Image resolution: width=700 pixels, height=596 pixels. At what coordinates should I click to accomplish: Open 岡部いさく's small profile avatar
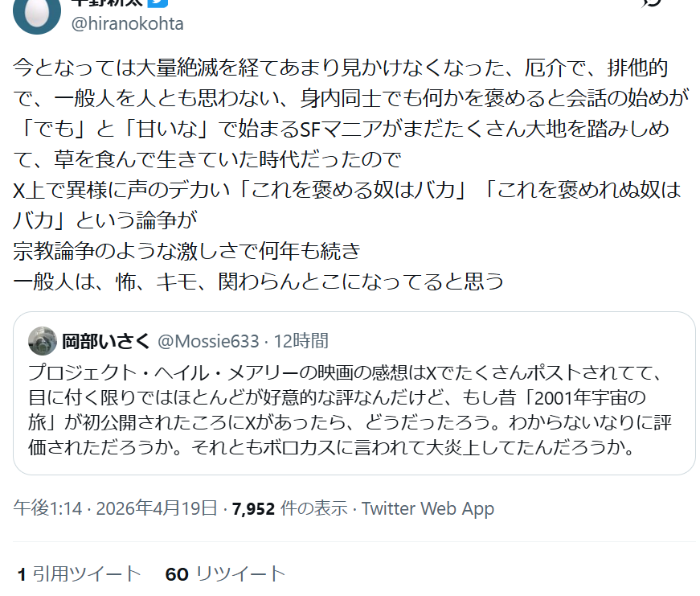(43, 341)
